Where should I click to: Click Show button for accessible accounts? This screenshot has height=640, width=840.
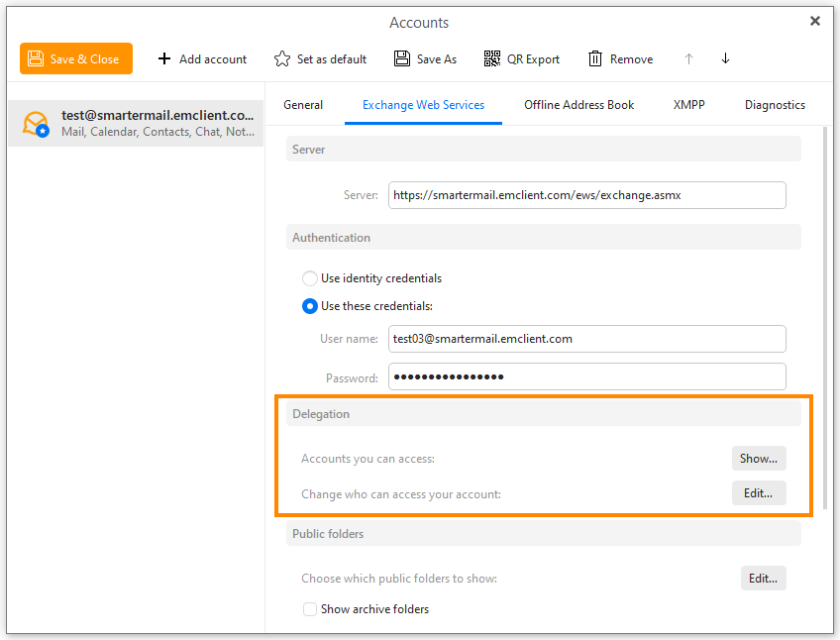pyautogui.click(x=759, y=459)
